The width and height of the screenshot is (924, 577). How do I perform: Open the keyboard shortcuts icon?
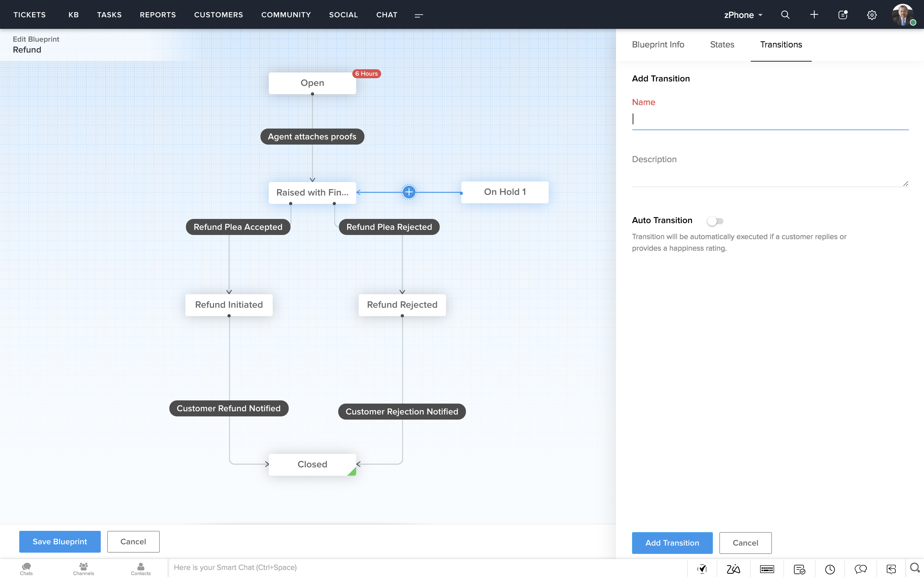(x=767, y=569)
